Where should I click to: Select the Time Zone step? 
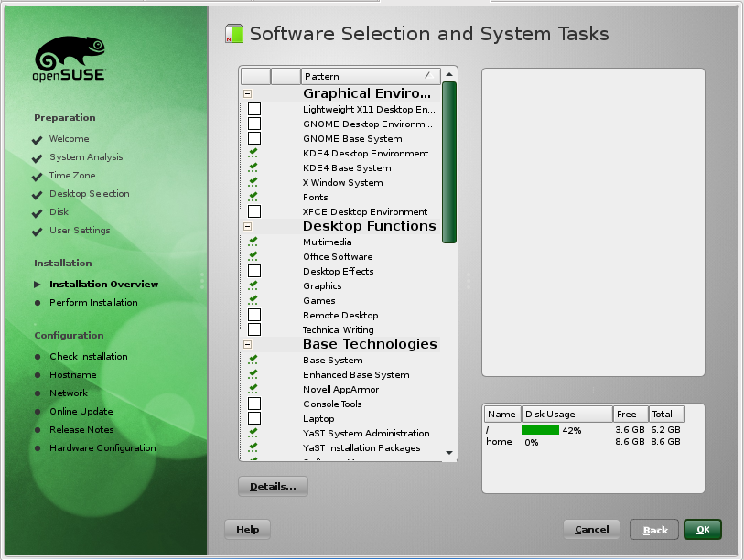(x=72, y=176)
